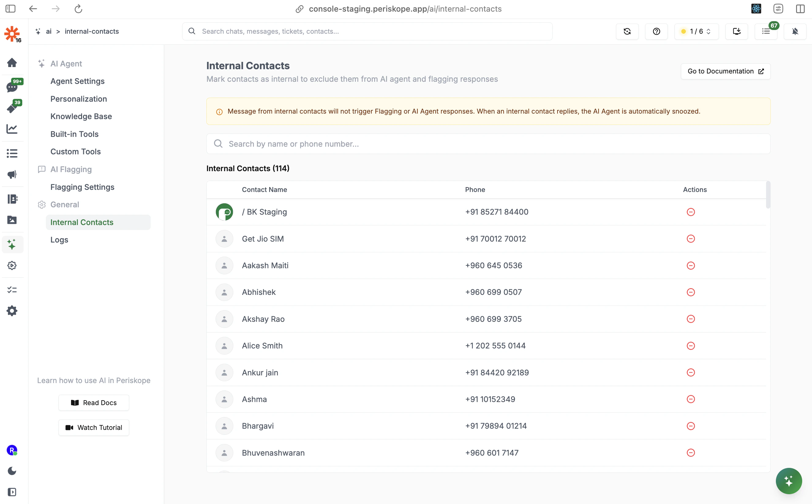812x504 pixels.
Task: Open the automation settings icon
Action: coord(12,266)
